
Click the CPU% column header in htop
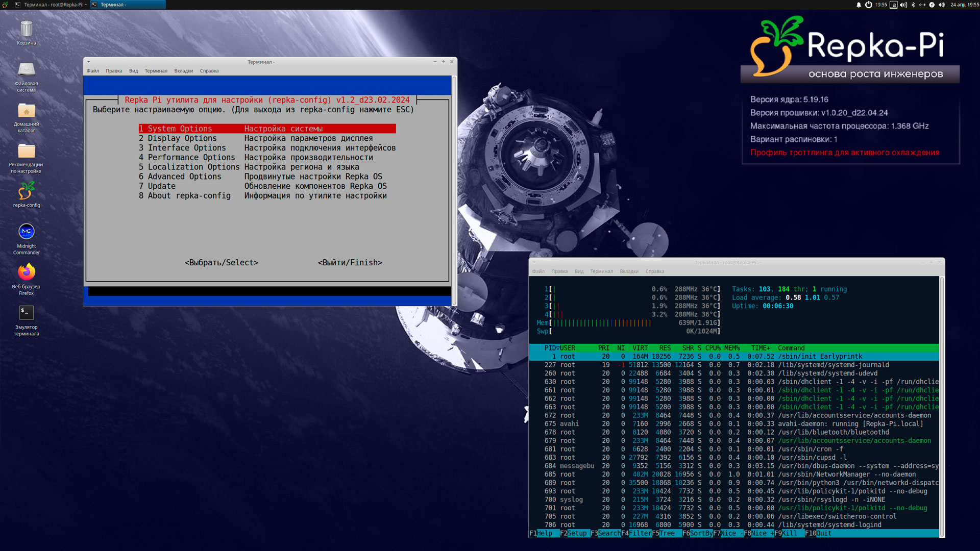click(x=713, y=348)
